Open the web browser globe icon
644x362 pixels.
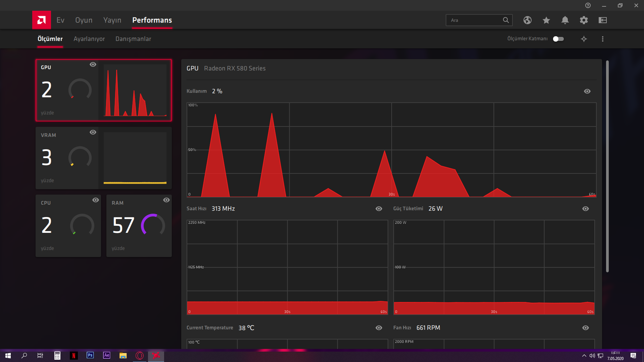tap(527, 20)
